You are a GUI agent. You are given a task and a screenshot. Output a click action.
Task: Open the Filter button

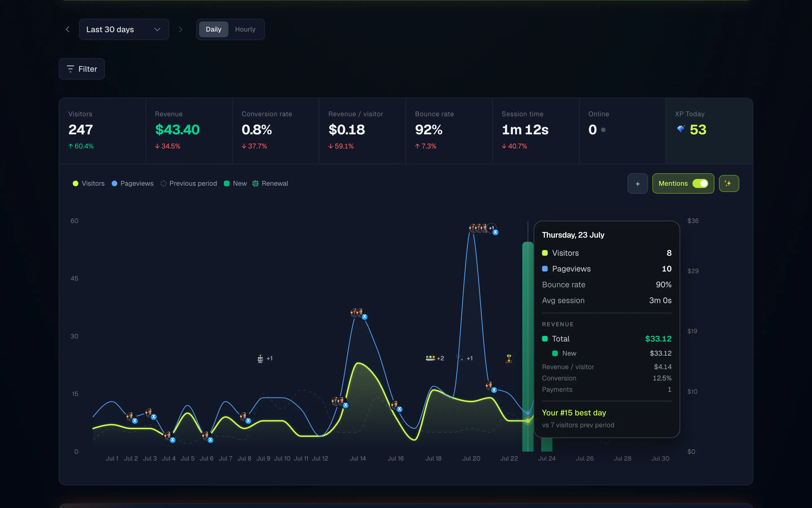(x=81, y=69)
